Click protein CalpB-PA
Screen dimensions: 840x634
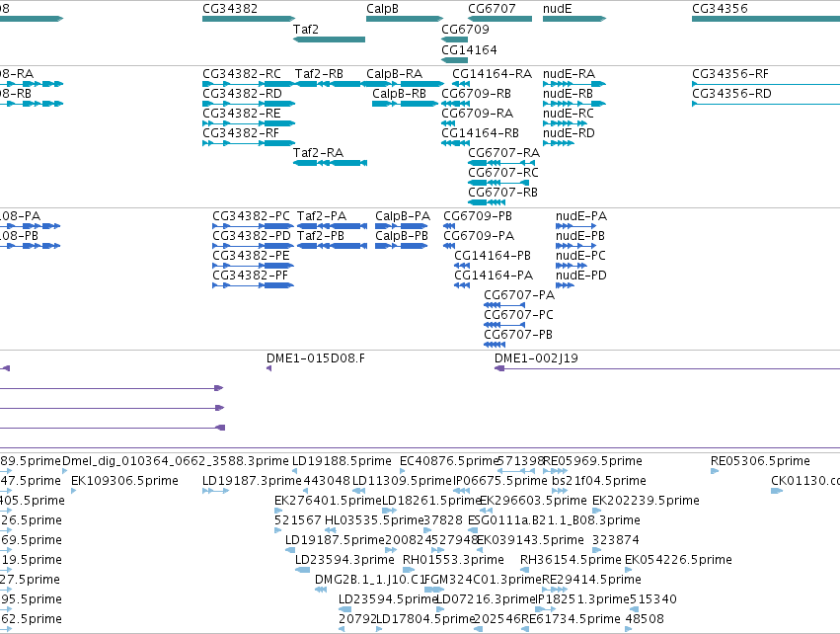click(403, 216)
